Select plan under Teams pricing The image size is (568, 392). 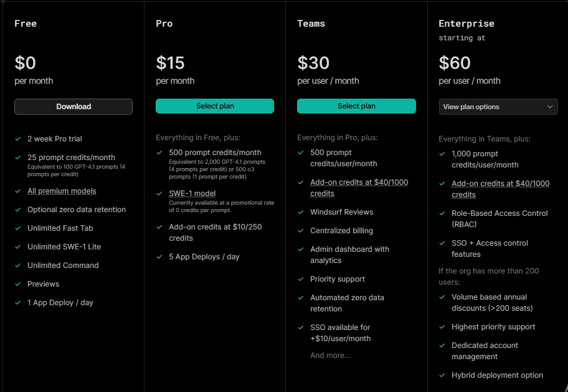click(357, 106)
